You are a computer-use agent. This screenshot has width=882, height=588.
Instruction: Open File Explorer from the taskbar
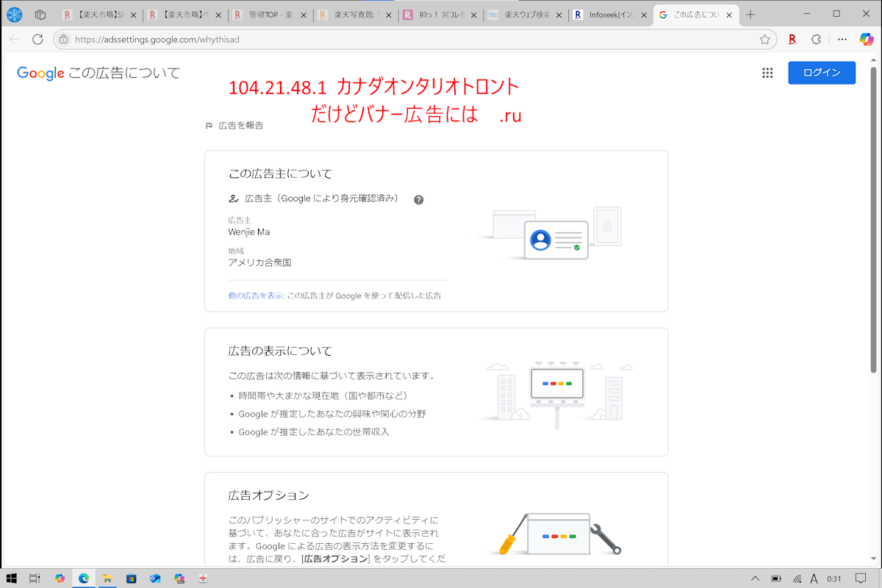[107, 578]
